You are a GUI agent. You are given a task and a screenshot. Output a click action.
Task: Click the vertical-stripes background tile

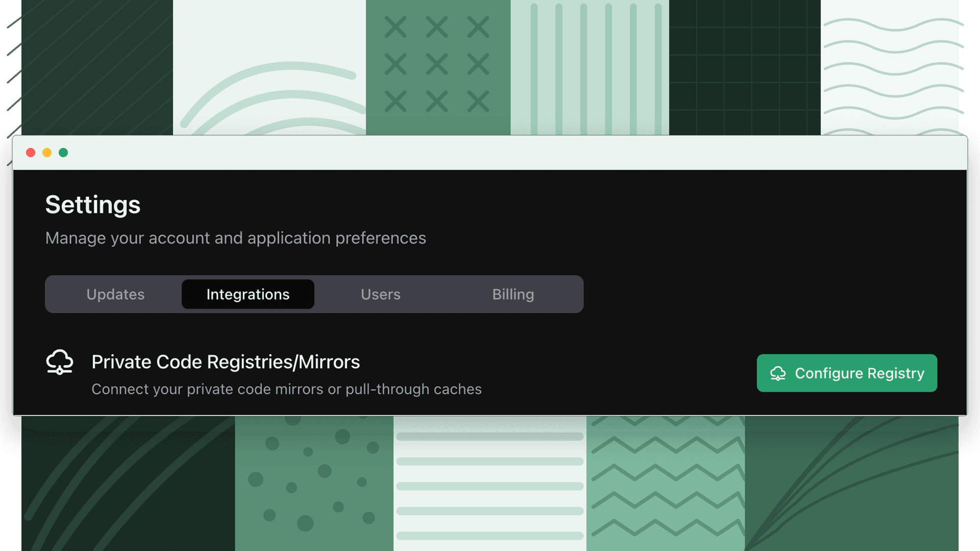(590, 67)
